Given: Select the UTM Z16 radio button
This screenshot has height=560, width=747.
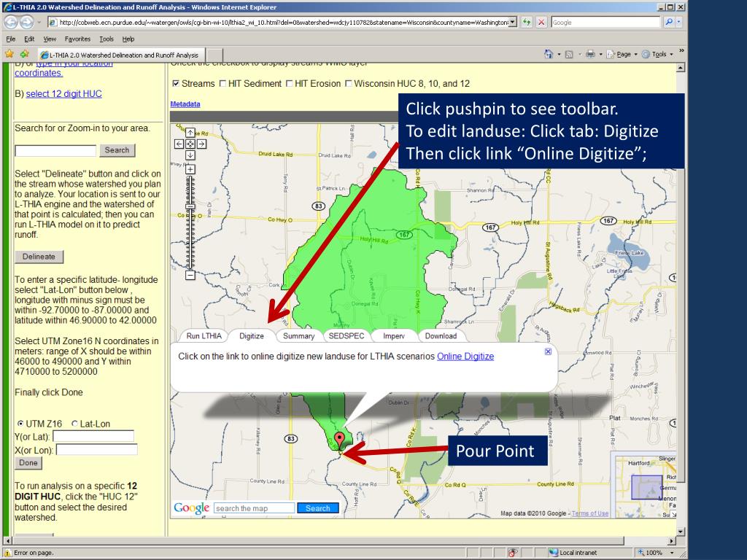Looking at the screenshot, I should click(20, 424).
